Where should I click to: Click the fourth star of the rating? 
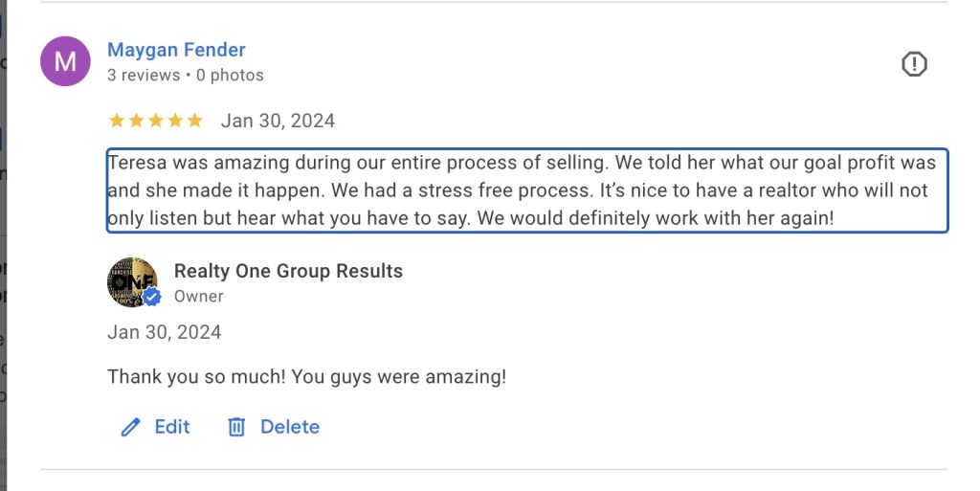click(175, 121)
